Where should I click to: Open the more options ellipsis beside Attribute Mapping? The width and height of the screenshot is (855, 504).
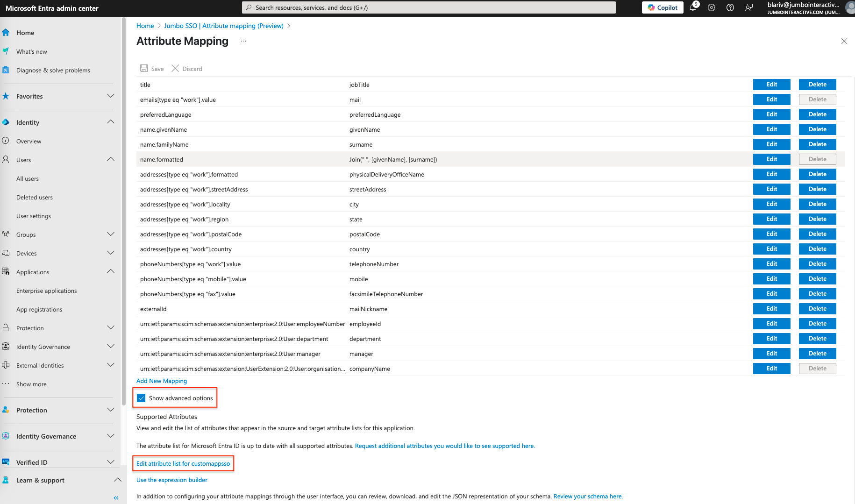click(243, 41)
